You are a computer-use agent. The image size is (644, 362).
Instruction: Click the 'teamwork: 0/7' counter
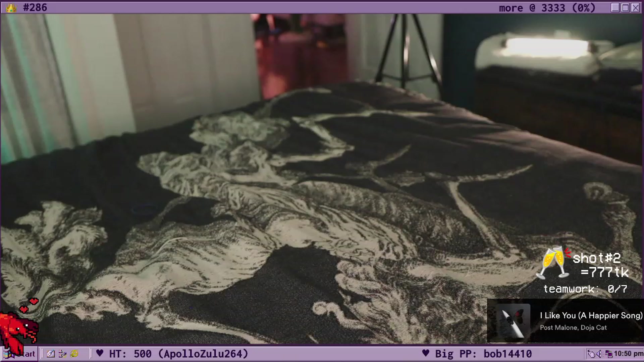point(585,289)
